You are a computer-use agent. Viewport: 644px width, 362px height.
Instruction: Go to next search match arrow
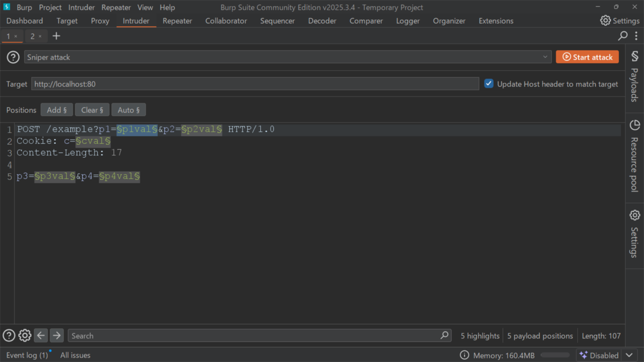point(56,336)
